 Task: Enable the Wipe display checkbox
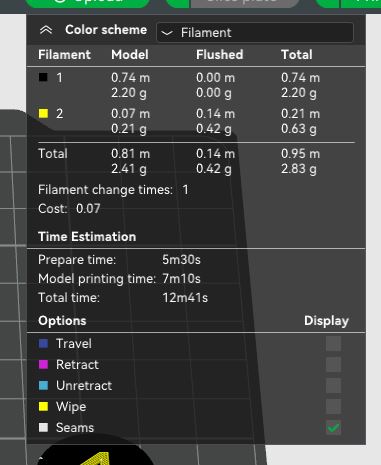(333, 407)
